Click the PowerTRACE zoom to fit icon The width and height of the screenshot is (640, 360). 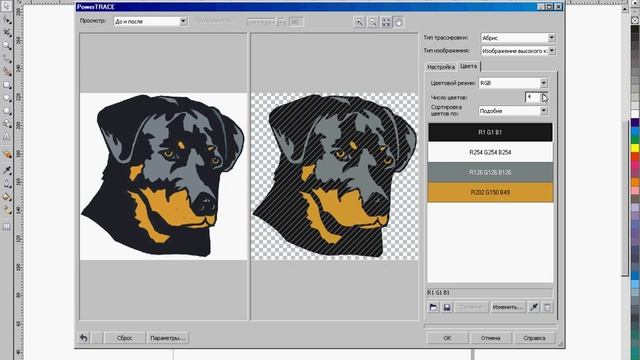(386, 22)
